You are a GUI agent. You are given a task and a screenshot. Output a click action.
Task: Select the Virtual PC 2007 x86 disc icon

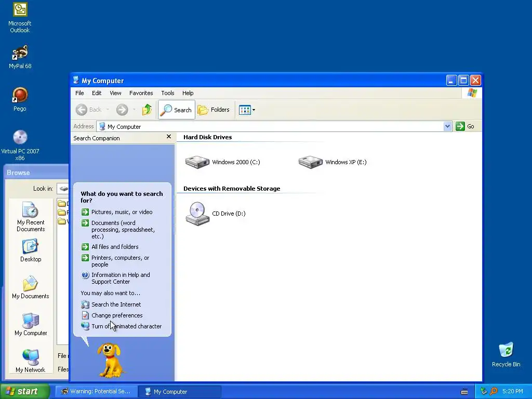point(20,145)
